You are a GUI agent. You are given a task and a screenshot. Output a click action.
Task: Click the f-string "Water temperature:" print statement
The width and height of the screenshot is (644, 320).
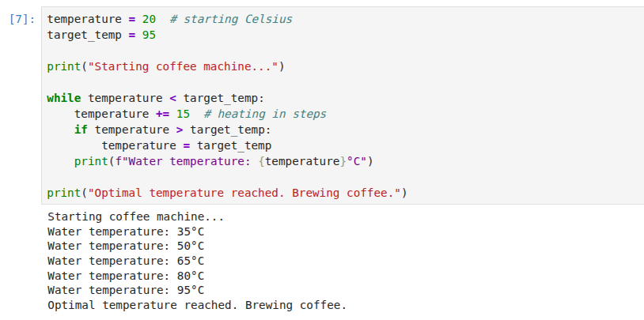coord(223,162)
